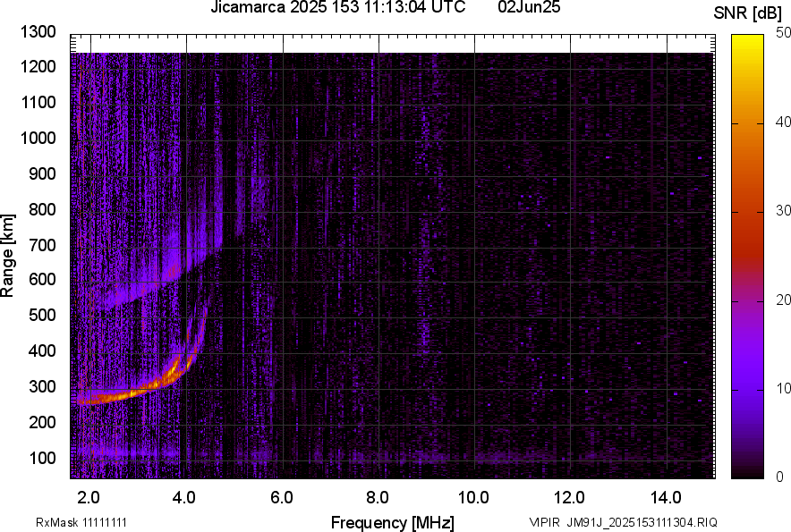The image size is (791, 532).
Task: Click the range tick label '1000'
Action: (38, 138)
